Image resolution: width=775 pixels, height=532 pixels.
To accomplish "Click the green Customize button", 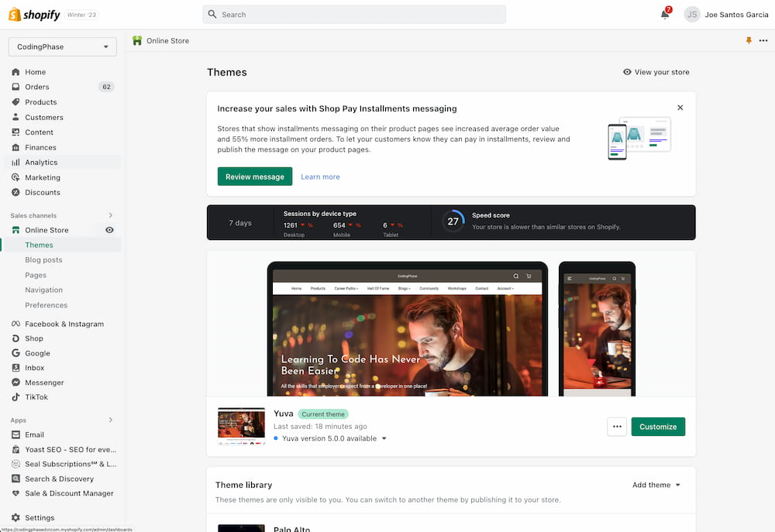I will (658, 427).
